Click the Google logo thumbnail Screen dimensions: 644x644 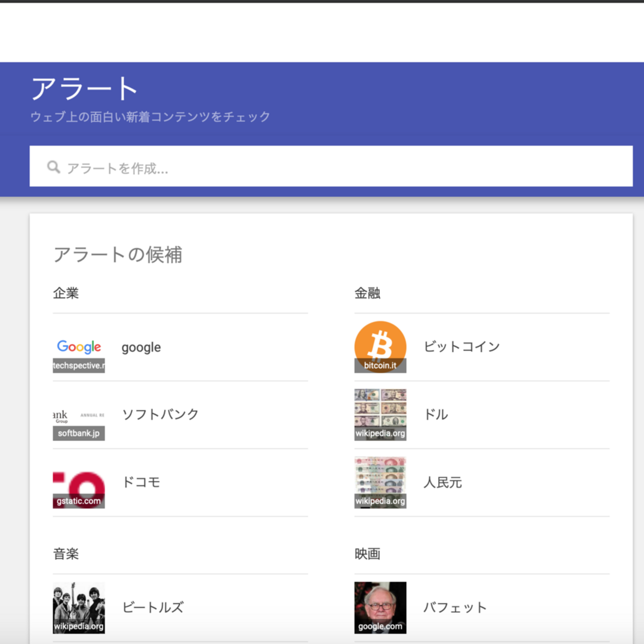pos(79,347)
